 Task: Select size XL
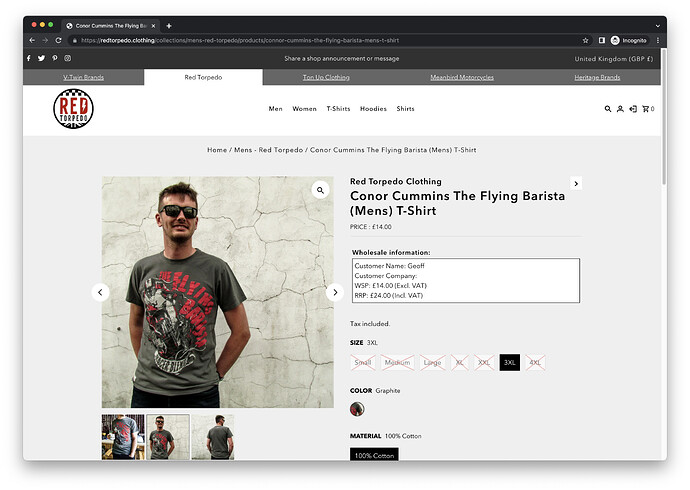pos(459,362)
